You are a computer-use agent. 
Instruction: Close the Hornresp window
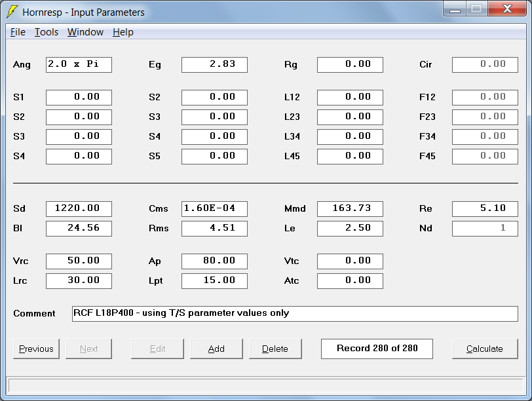(507, 9)
